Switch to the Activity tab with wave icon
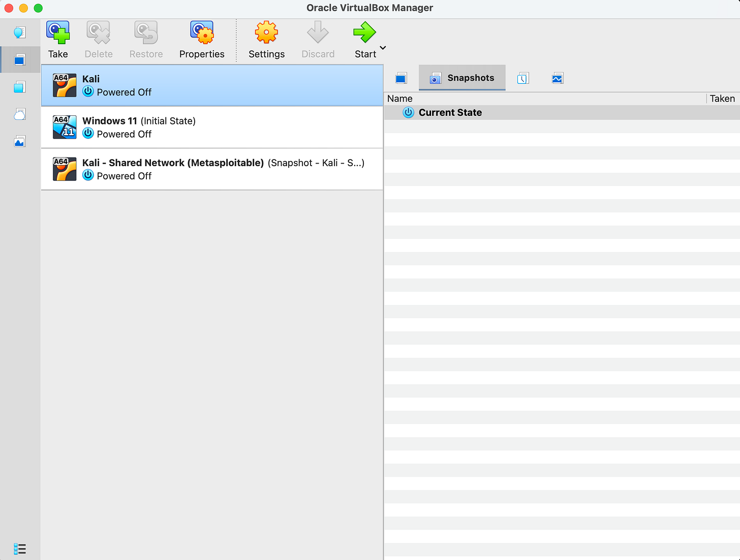Viewport: 740px width, 560px height. click(558, 78)
